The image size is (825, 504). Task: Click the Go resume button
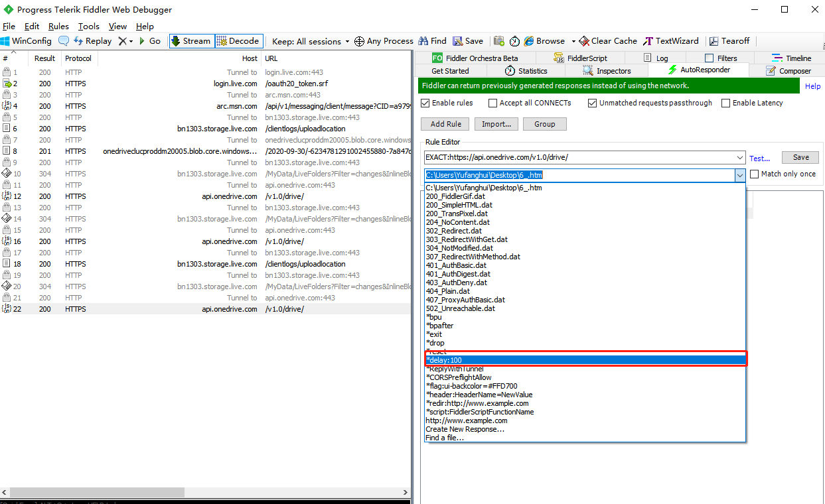click(149, 41)
